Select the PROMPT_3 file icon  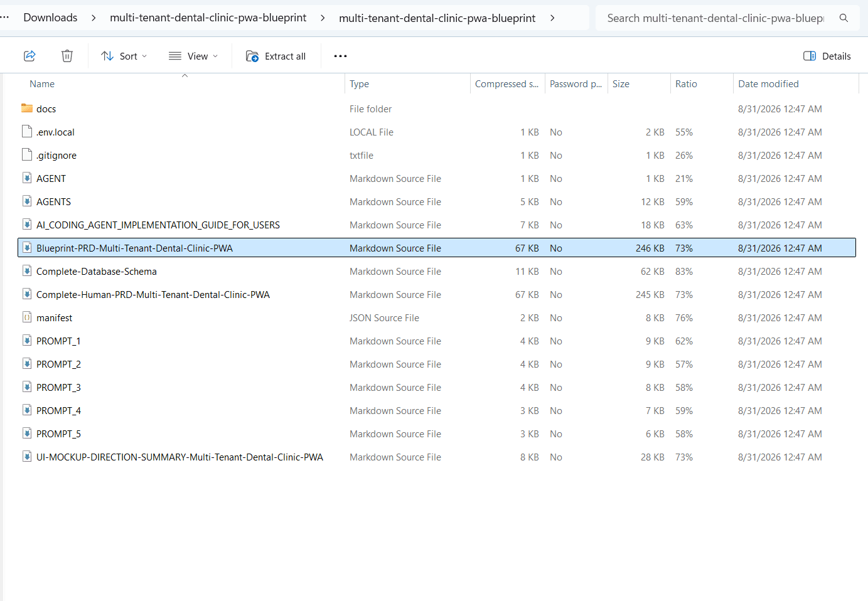click(27, 387)
